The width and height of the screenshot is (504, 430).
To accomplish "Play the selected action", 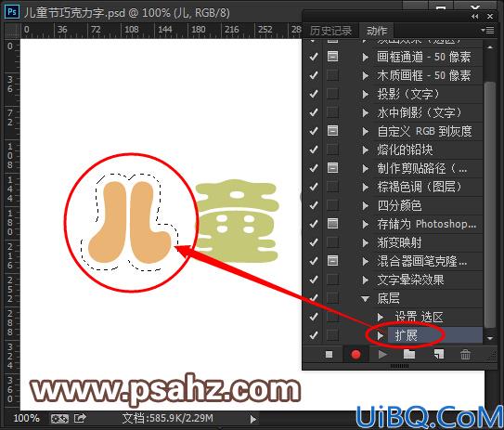I will (x=382, y=355).
